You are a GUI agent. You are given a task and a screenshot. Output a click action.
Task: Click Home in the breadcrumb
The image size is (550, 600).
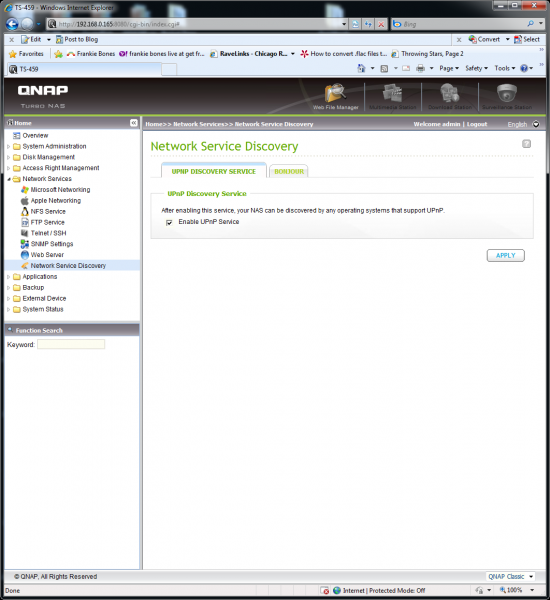click(153, 124)
